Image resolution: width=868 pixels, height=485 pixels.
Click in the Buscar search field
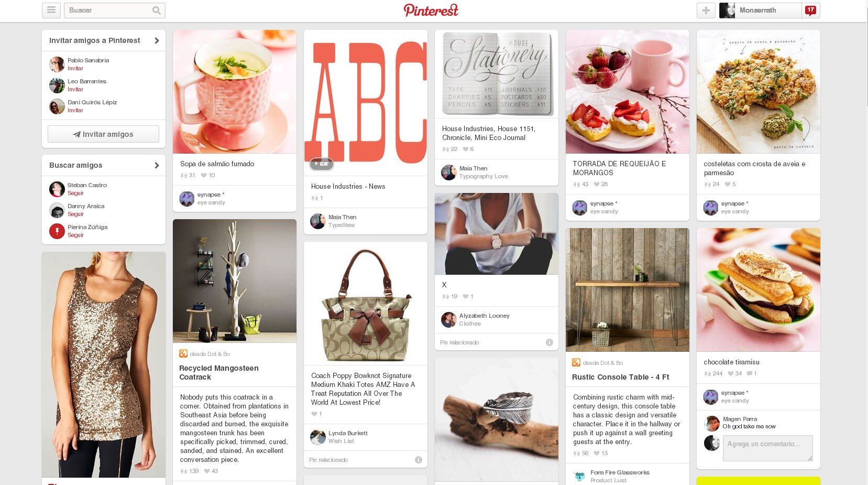[x=107, y=10]
